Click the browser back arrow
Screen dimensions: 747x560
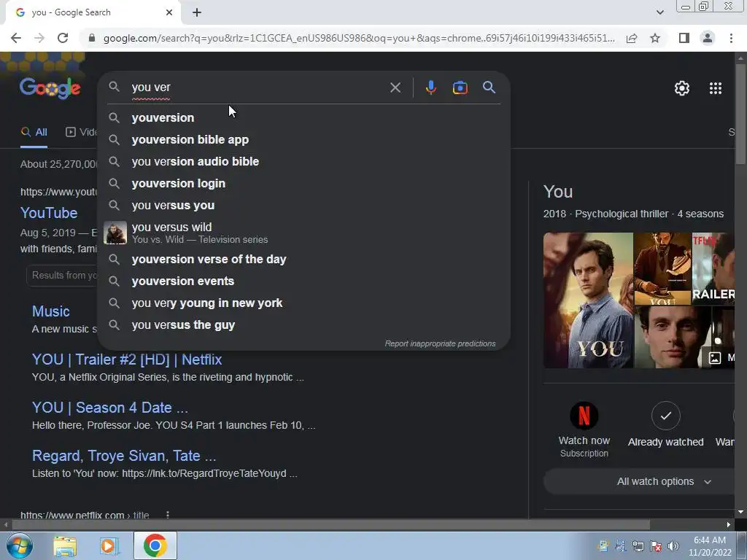(x=16, y=38)
